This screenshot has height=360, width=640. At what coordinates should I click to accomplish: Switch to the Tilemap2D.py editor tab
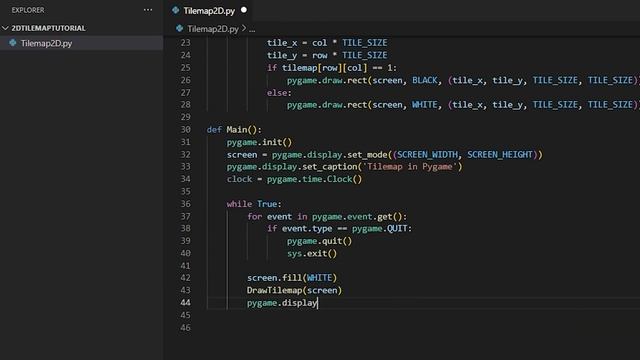209,11
